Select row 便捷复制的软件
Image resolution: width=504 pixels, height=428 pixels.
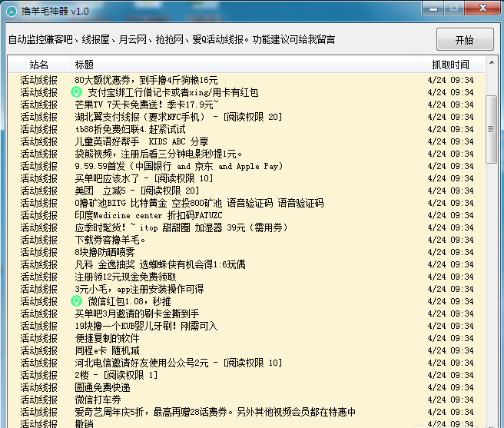coord(246,338)
